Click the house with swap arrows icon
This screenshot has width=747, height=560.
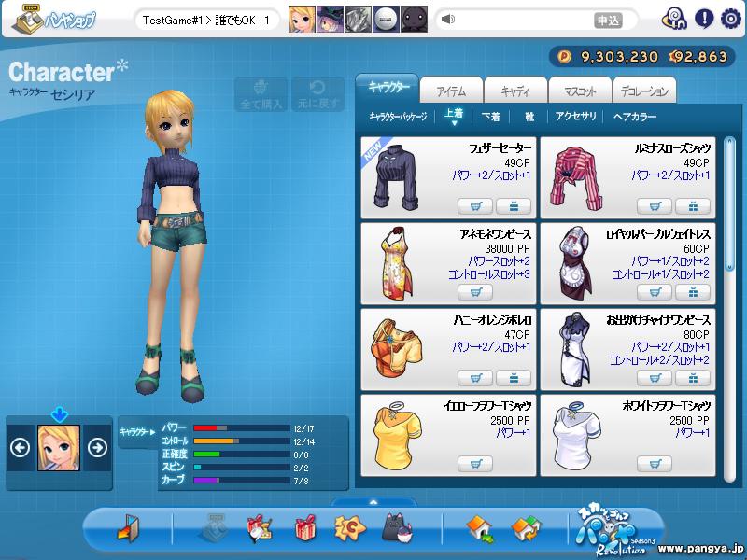[527, 528]
